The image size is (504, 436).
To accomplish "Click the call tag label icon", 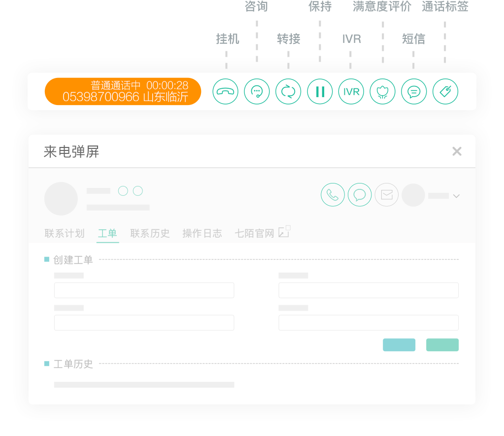I will pyautogui.click(x=445, y=92).
